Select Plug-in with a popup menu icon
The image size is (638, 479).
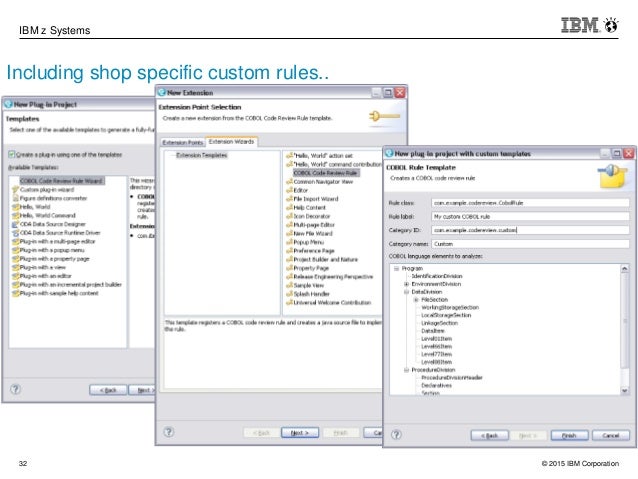[15, 250]
